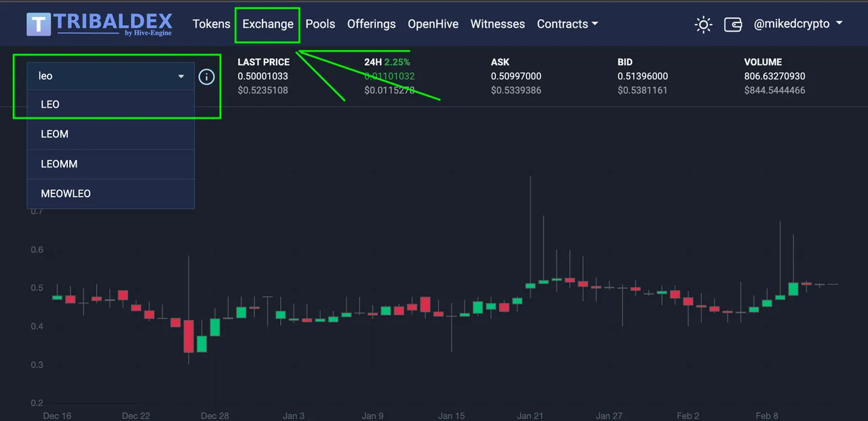
Task: Navigate to Offerings
Action: tap(372, 24)
